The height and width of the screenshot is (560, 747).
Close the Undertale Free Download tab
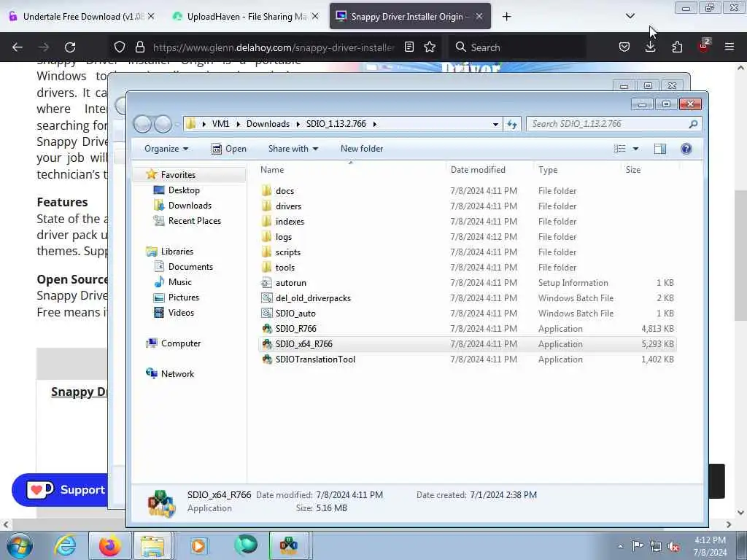[x=151, y=17]
